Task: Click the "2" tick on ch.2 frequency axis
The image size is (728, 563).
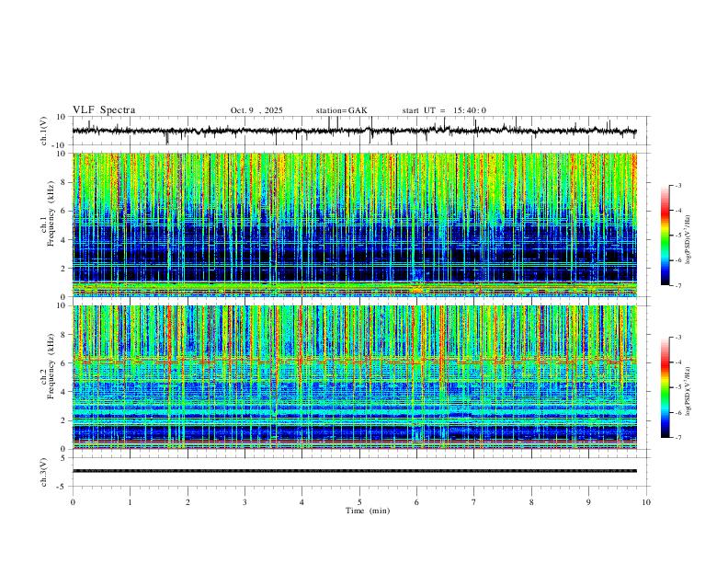Action: coord(64,419)
